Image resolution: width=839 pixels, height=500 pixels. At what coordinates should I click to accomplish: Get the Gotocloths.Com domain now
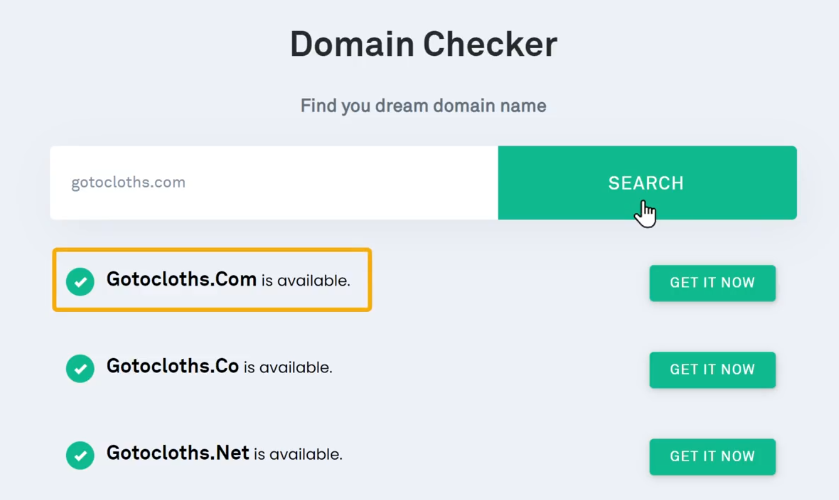[712, 283]
